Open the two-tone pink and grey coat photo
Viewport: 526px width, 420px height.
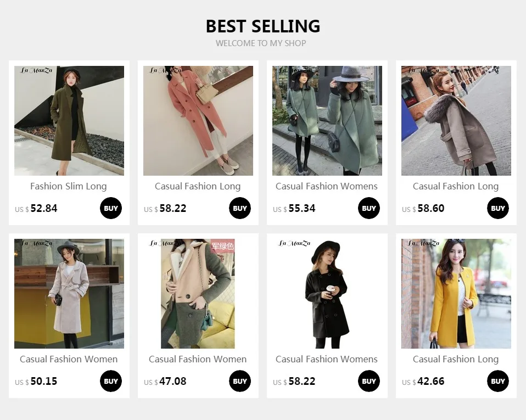click(x=198, y=294)
